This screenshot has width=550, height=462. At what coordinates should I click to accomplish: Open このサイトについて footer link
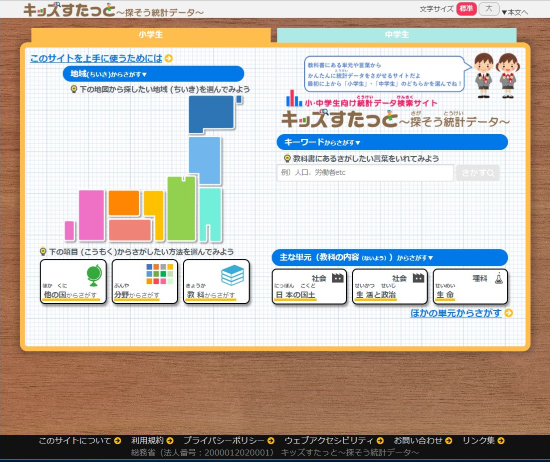pos(75,441)
